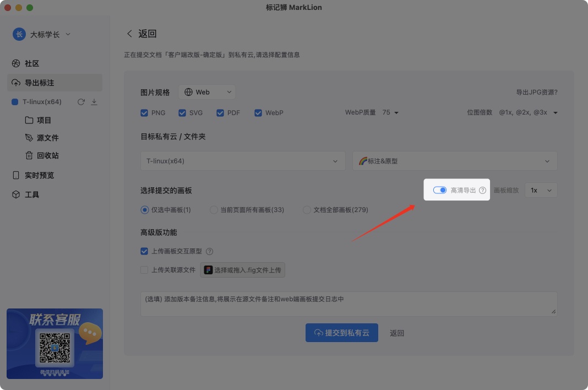Check 上传关联源文件 to upload source files
The width and height of the screenshot is (588, 390).
(x=144, y=270)
